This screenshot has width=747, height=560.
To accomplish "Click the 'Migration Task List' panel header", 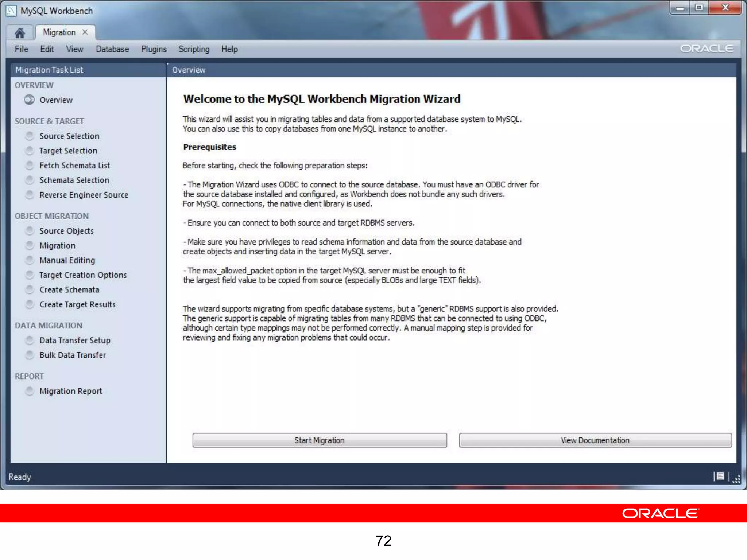I will (88, 70).
